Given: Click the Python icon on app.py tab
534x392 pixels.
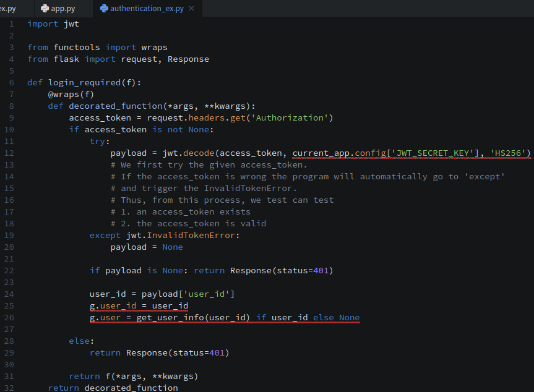Looking at the screenshot, I should (x=45, y=9).
